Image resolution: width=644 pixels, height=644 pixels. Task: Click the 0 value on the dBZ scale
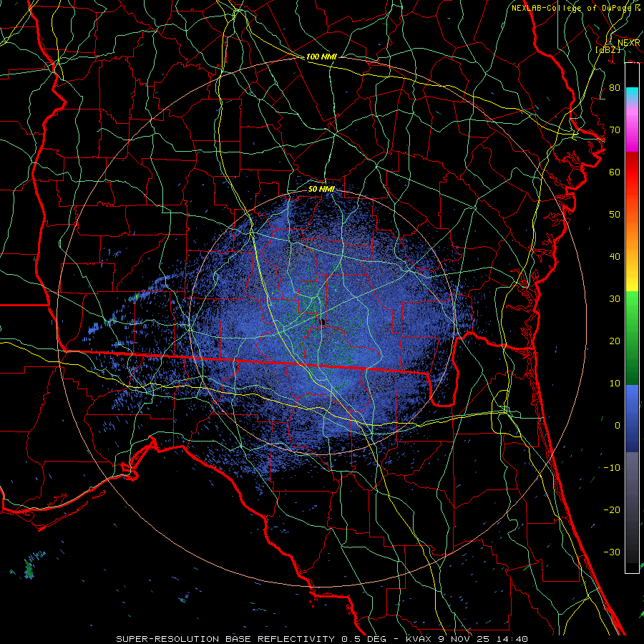click(618, 426)
